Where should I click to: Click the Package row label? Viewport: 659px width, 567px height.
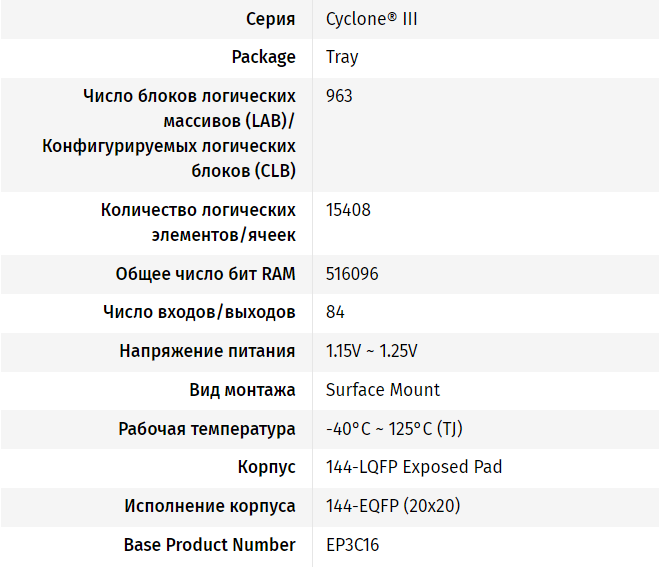(263, 57)
